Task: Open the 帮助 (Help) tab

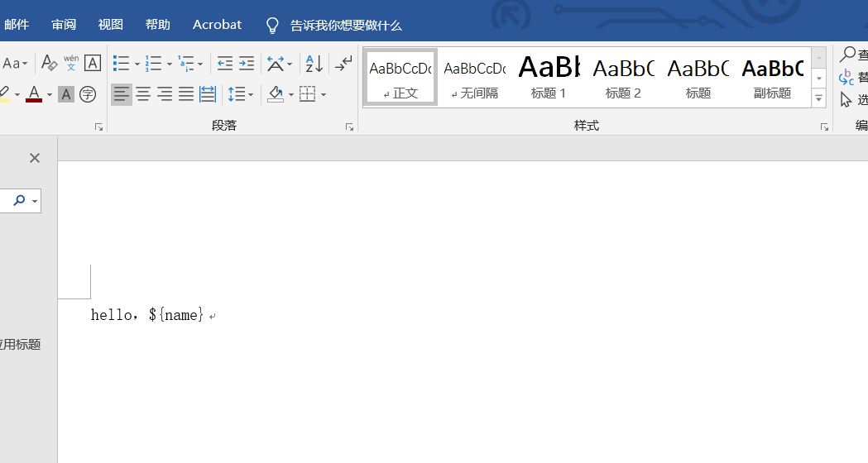Action: (158, 25)
